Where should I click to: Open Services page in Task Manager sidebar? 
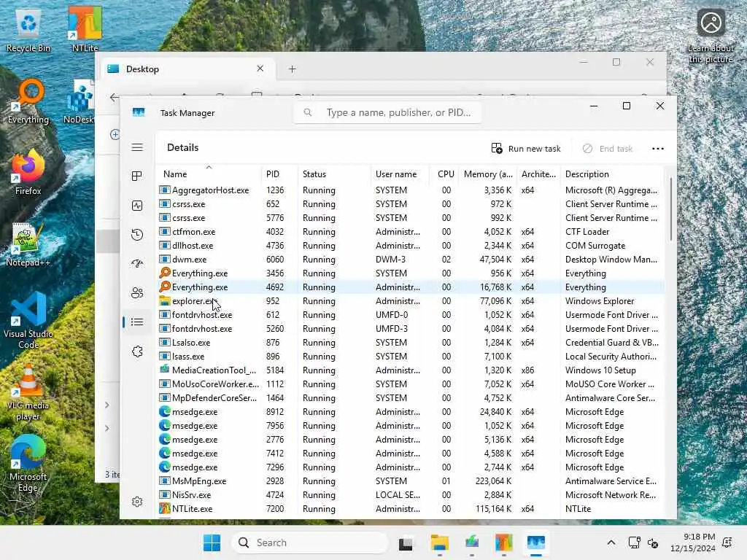tap(137, 351)
